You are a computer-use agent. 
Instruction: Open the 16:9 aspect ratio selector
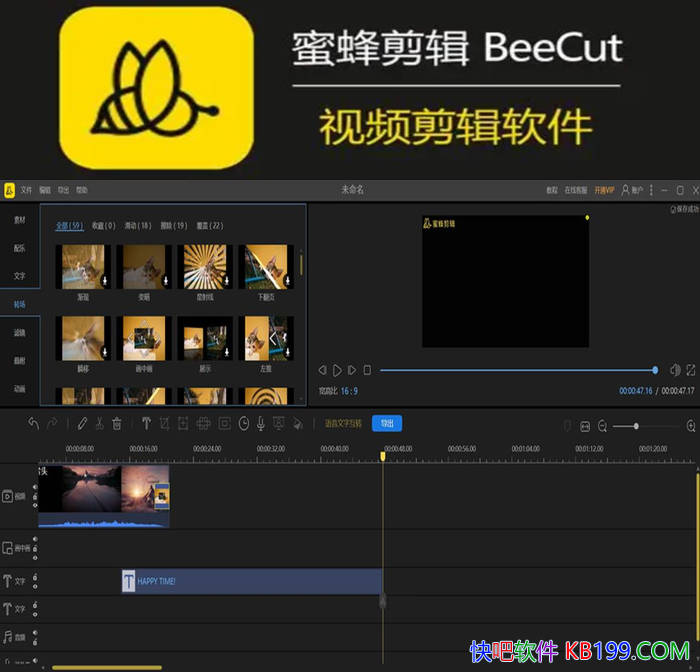[x=349, y=391]
